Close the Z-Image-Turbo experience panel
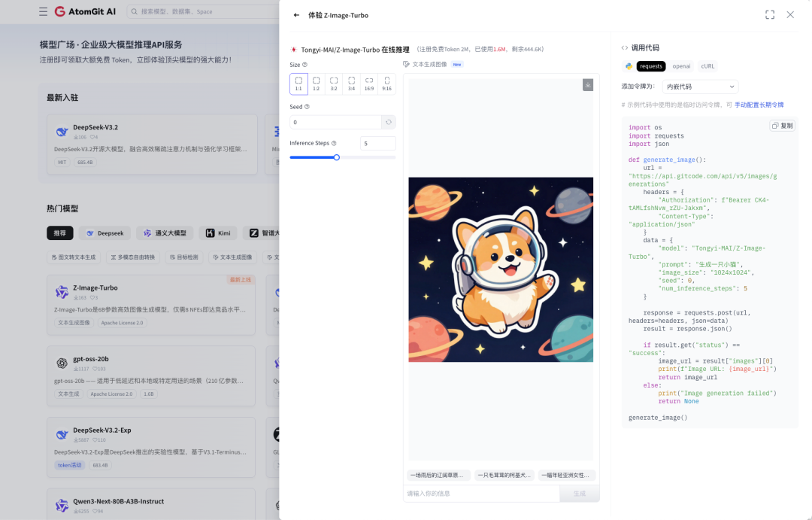This screenshot has height=520, width=812. [789, 15]
